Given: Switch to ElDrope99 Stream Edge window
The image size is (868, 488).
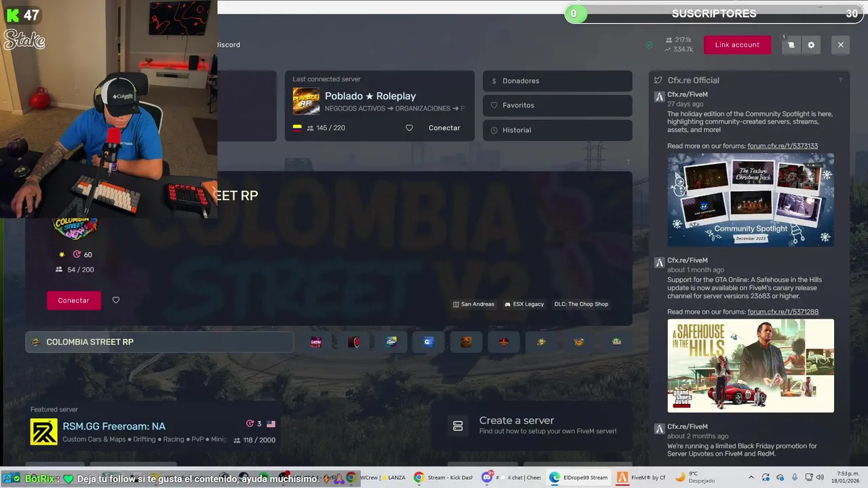Looking at the screenshot, I should [x=578, y=478].
